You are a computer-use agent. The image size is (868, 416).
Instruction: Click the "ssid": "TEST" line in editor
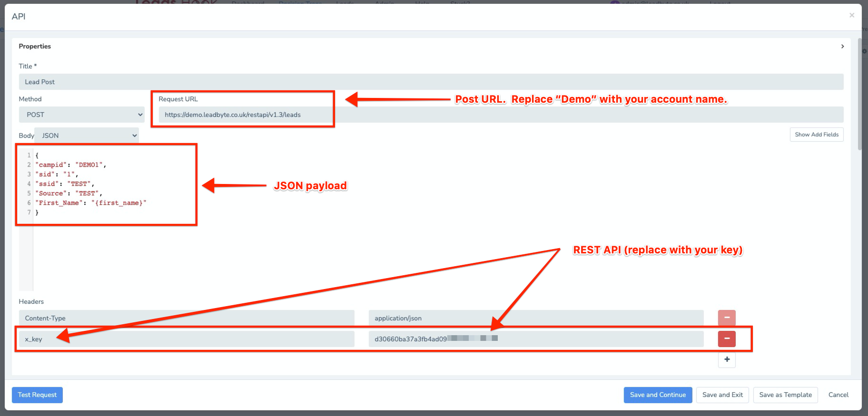pos(65,184)
